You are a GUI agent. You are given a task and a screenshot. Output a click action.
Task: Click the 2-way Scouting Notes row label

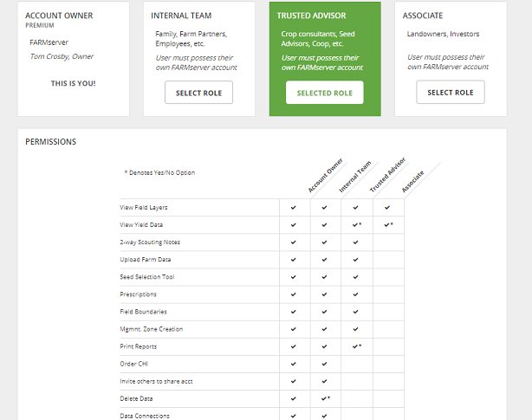pos(150,242)
